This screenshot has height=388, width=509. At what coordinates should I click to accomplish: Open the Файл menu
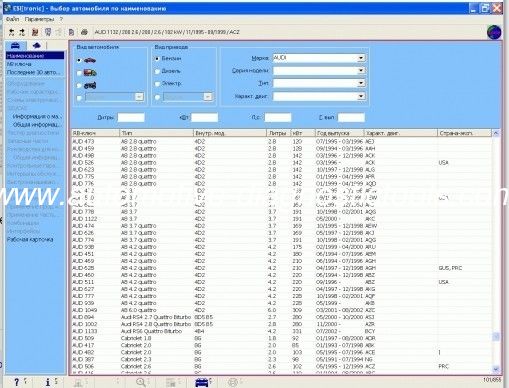pyautogui.click(x=12, y=19)
